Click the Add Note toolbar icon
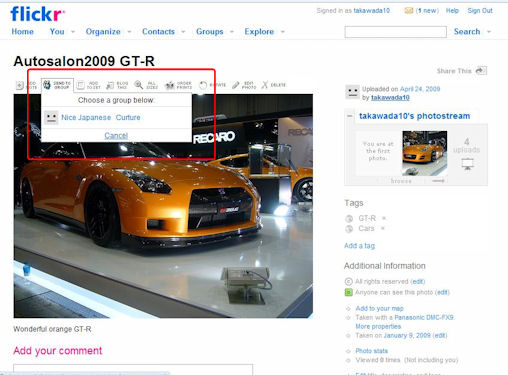Screen dimensions: 508x375 coord(20,85)
